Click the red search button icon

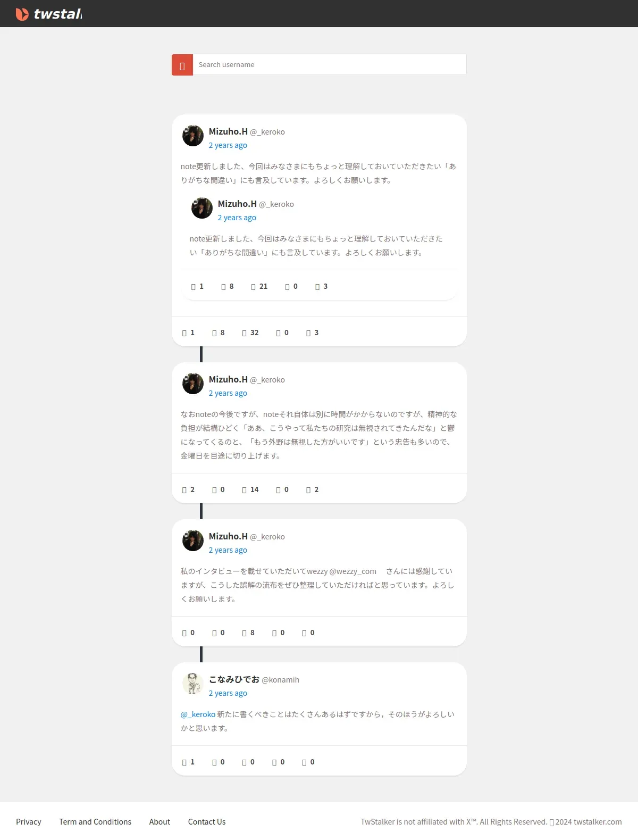pos(182,65)
